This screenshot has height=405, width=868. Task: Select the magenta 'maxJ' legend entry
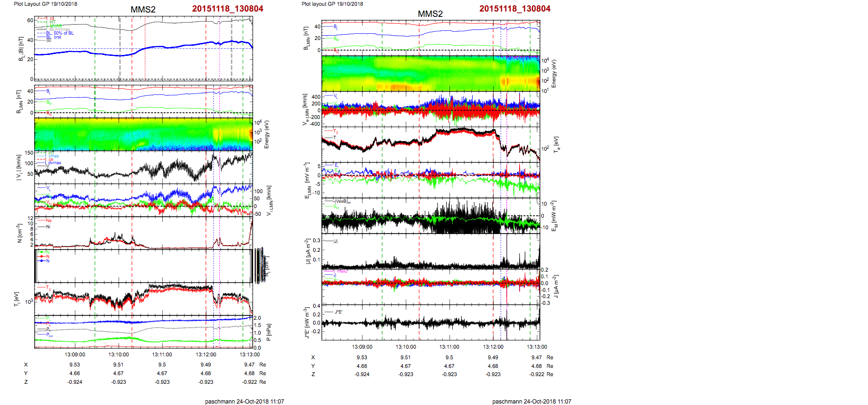(x=341, y=271)
